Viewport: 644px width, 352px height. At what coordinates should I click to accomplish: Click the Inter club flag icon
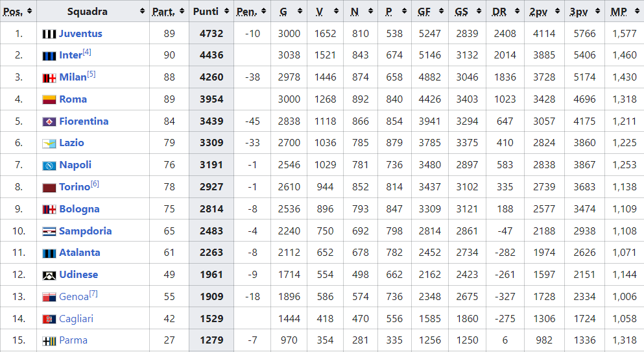[49, 56]
